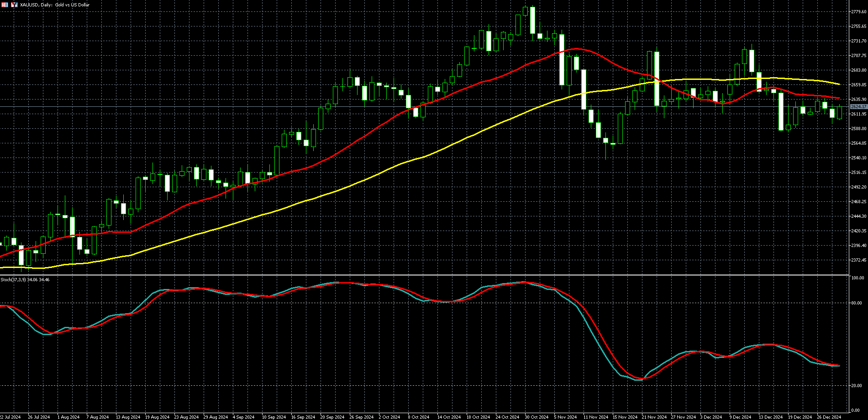The image size is (868, 420).
Task: Click the 2588.00 price axis label
Action: (859, 129)
